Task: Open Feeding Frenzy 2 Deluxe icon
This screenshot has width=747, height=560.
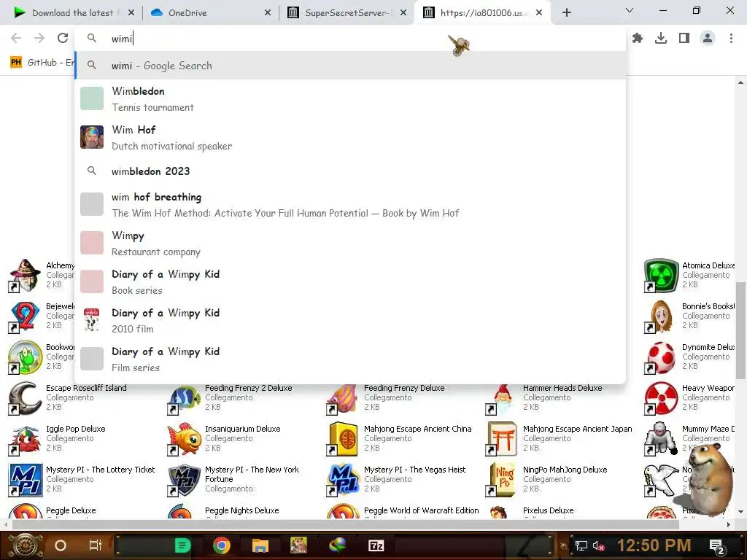Action: pyautogui.click(x=184, y=399)
